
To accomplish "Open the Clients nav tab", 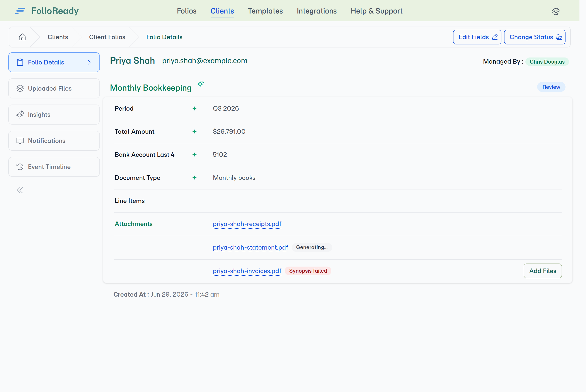I will point(222,11).
